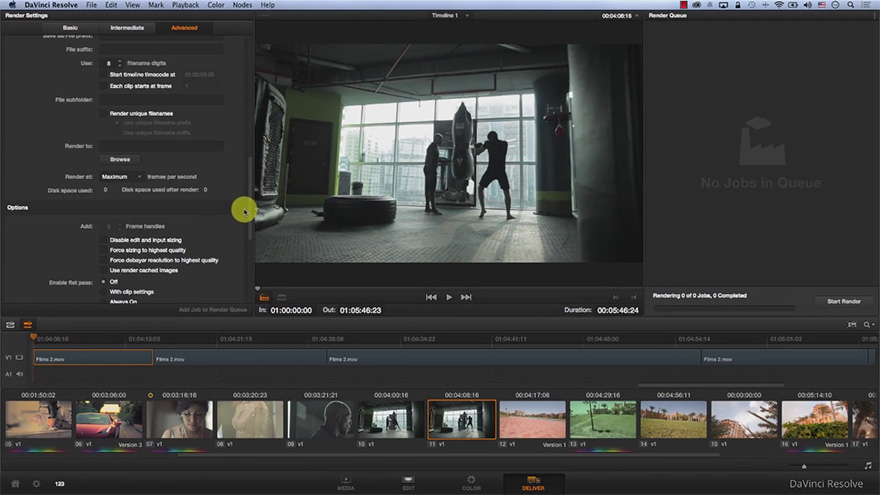Open macOS Spotlight search

[851, 4]
